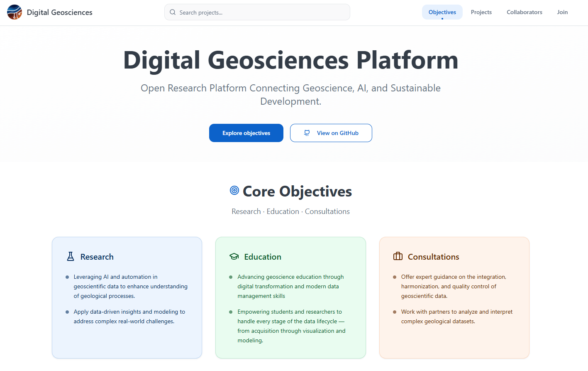
Task: Click the Consultations briefcase icon
Action: pyautogui.click(x=398, y=256)
